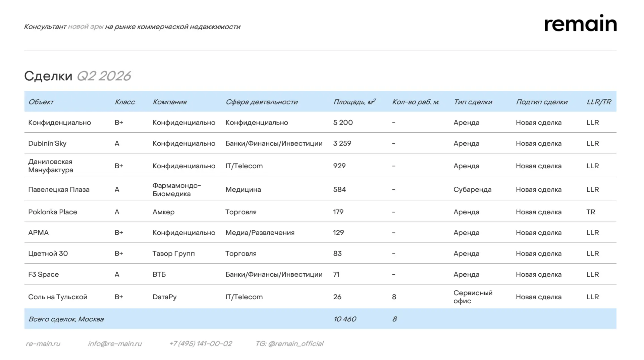
Task: Select 'LLR' in the Dubinin'Sky row
Action: (593, 143)
